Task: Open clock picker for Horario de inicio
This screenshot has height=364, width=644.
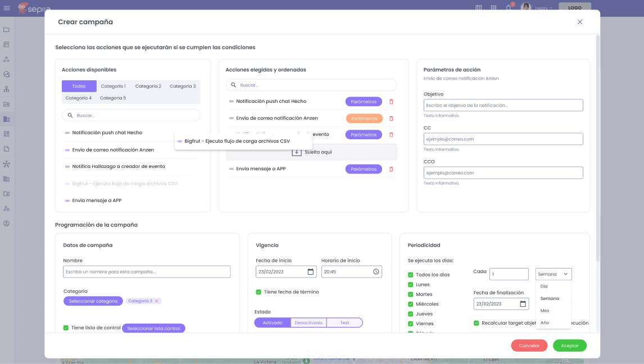Action: click(376, 272)
